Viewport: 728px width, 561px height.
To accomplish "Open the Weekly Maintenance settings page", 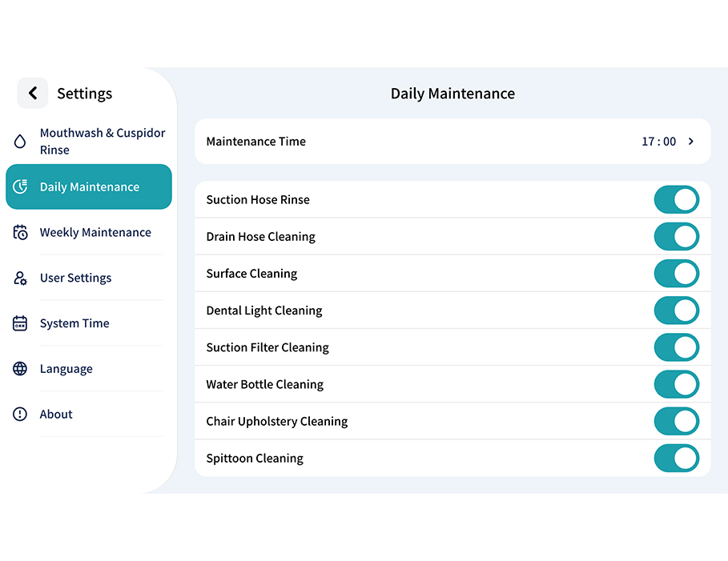I will 95,233.
